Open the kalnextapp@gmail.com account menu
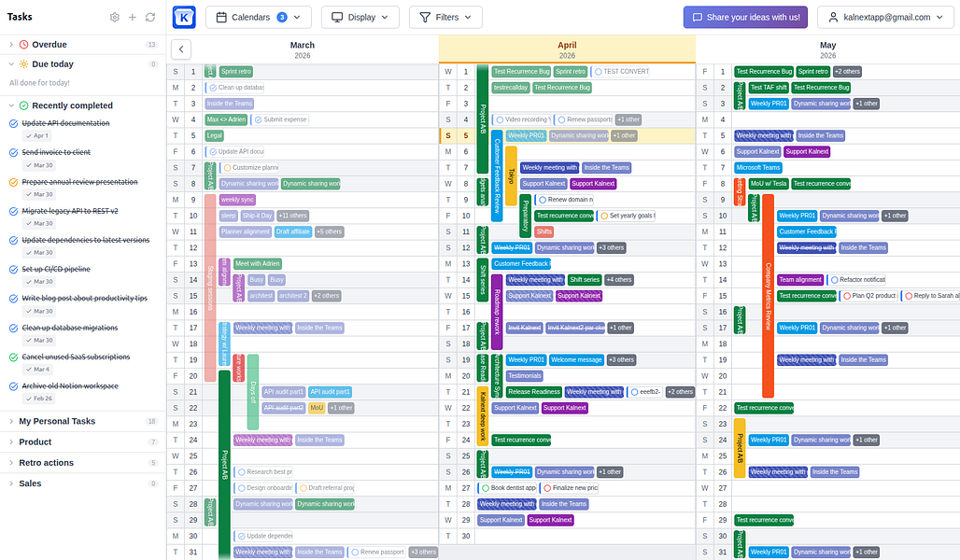 click(885, 17)
